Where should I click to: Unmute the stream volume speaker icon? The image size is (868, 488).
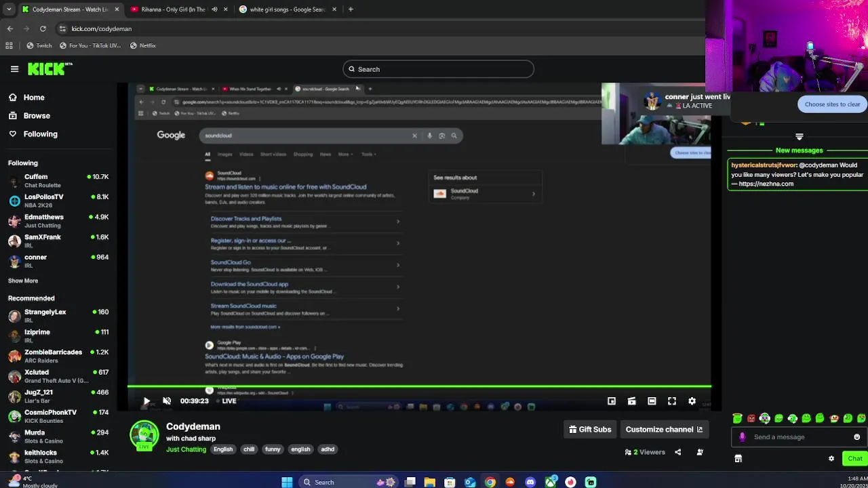point(167,401)
